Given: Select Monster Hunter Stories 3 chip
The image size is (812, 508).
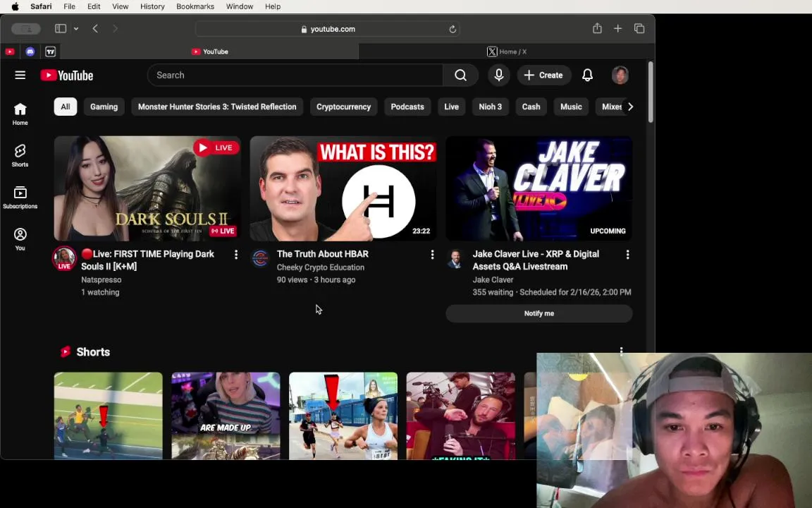Looking at the screenshot, I should [217, 107].
